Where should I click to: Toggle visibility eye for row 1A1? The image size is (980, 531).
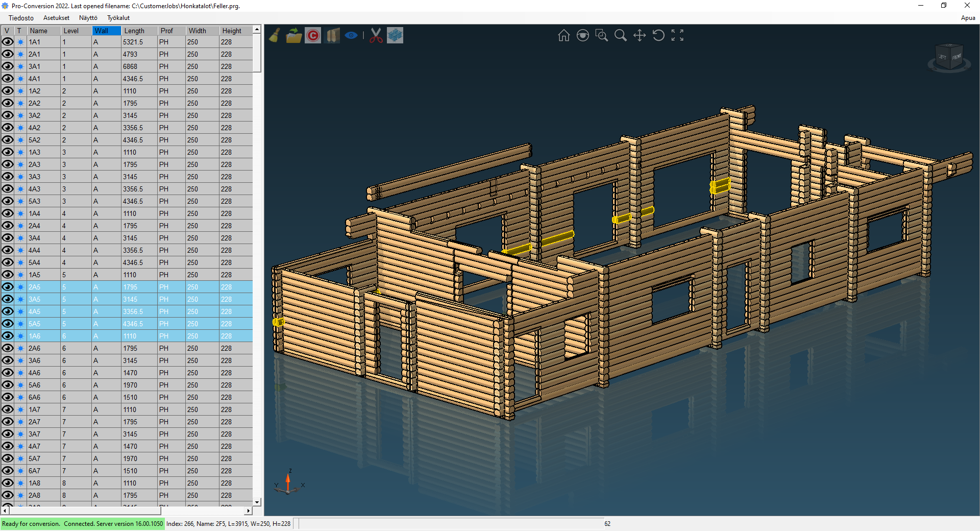pyautogui.click(x=8, y=42)
